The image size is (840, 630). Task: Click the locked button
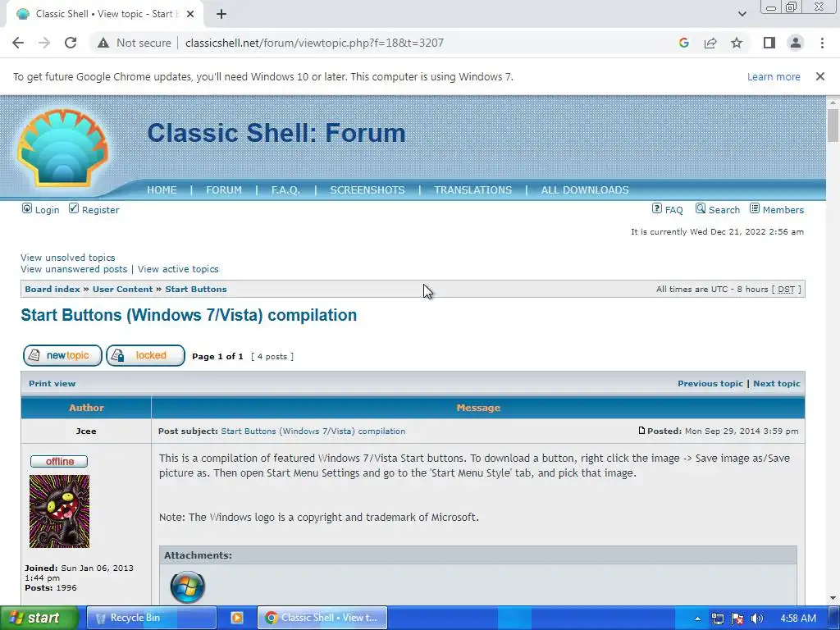point(146,356)
